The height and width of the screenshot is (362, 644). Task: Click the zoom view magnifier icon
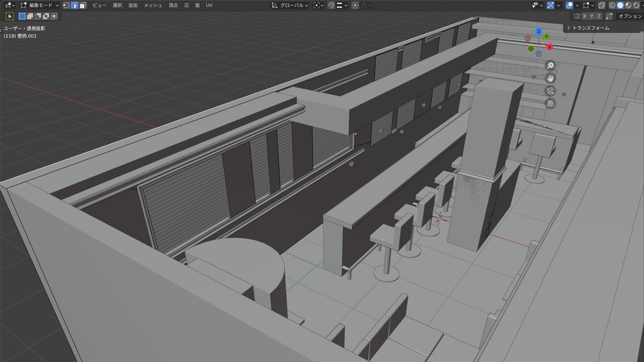(550, 66)
